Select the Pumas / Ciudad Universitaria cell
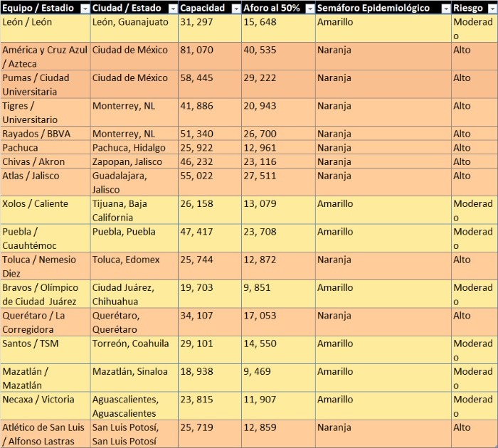Viewport: 498px width, 448px height. tap(45, 85)
